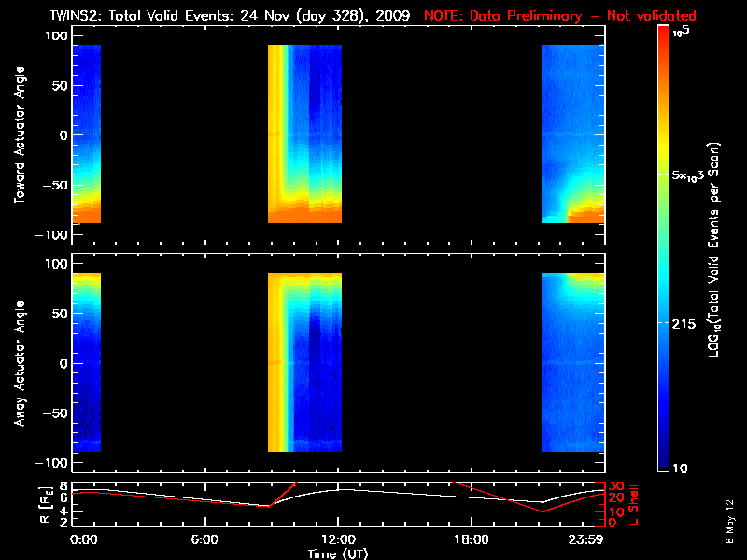Screen dimensions: 747x560
Task: Select the "Away Actuator Angle" y-axis label
Action: [19, 363]
